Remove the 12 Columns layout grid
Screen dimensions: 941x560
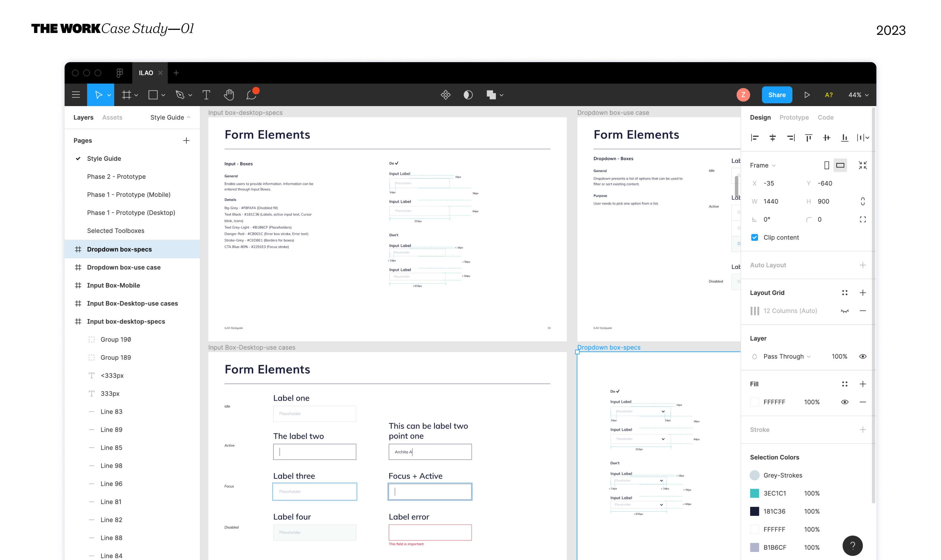point(863,311)
